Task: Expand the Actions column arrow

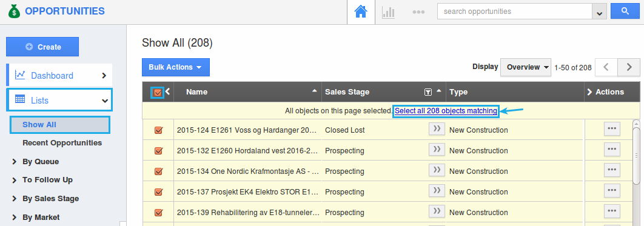Action: click(590, 92)
